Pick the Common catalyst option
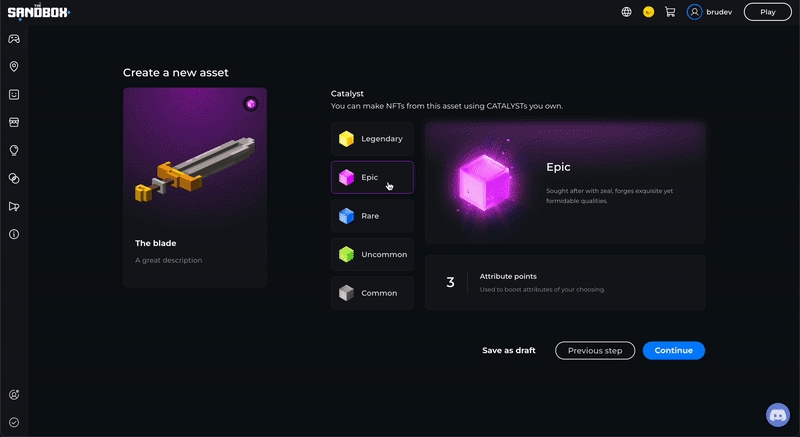The width and height of the screenshot is (800, 437). click(372, 293)
